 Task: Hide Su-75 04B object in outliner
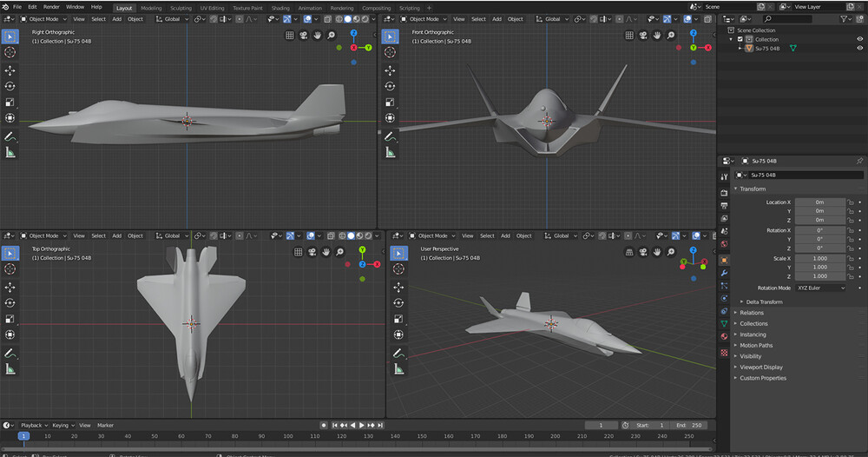858,49
